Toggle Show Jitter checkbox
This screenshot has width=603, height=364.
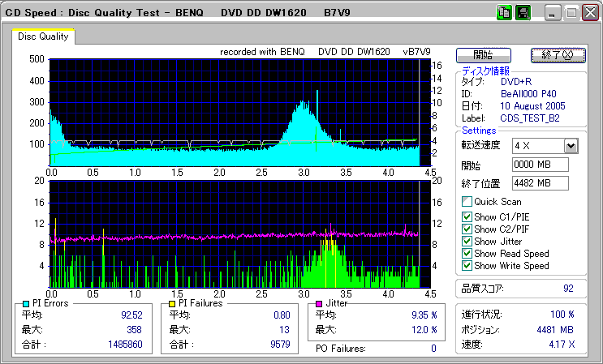coord(467,241)
